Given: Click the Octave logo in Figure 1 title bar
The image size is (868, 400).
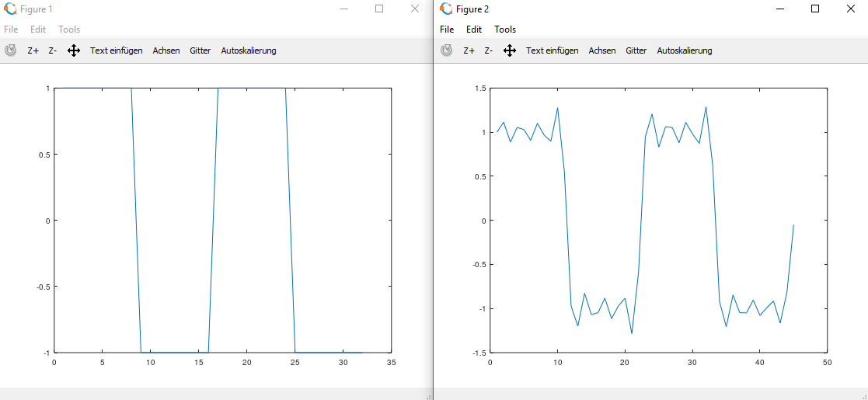Looking at the screenshot, I should (x=10, y=9).
